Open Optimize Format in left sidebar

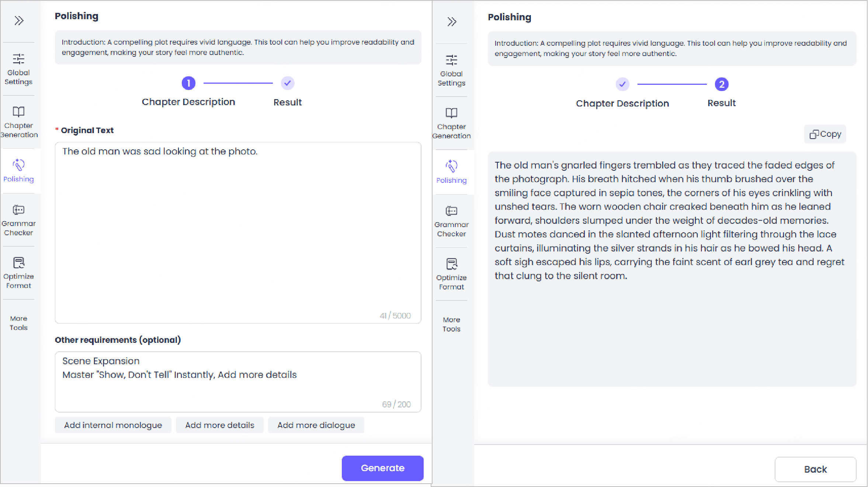click(18, 273)
